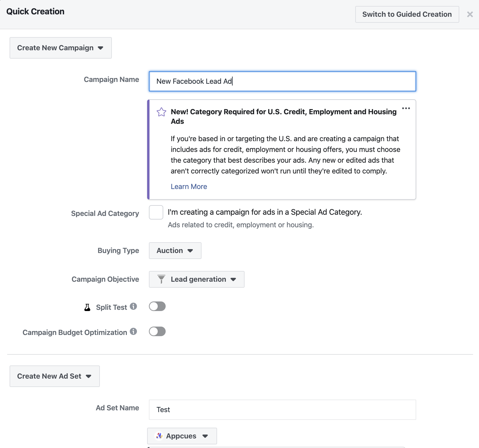Click the Campaign Budget Optimization info icon
The image size is (479, 448).
coord(133,331)
